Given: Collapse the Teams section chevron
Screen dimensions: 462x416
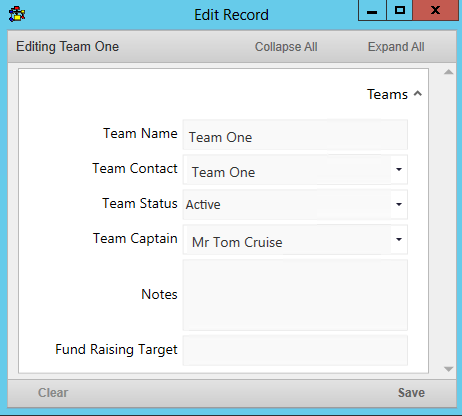Looking at the screenshot, I should pyautogui.click(x=418, y=94).
